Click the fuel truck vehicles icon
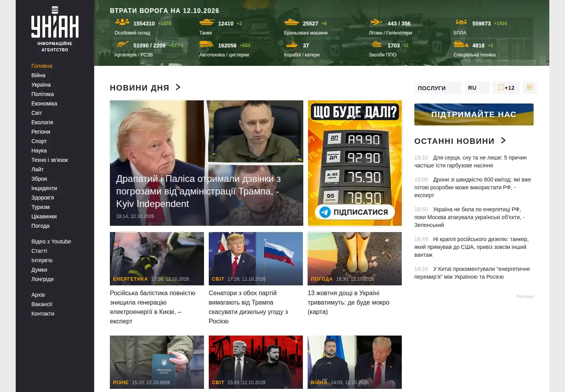This screenshot has height=392, width=565. 206,44
